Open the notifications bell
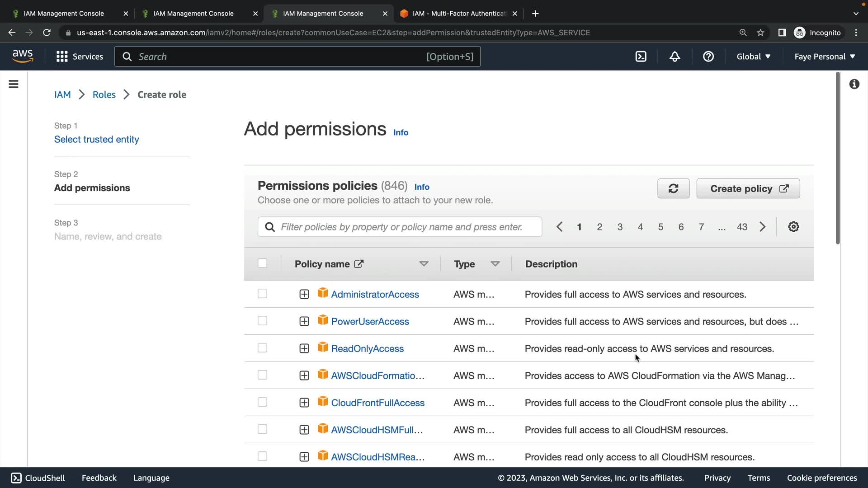This screenshot has width=868, height=488. pos(675,56)
